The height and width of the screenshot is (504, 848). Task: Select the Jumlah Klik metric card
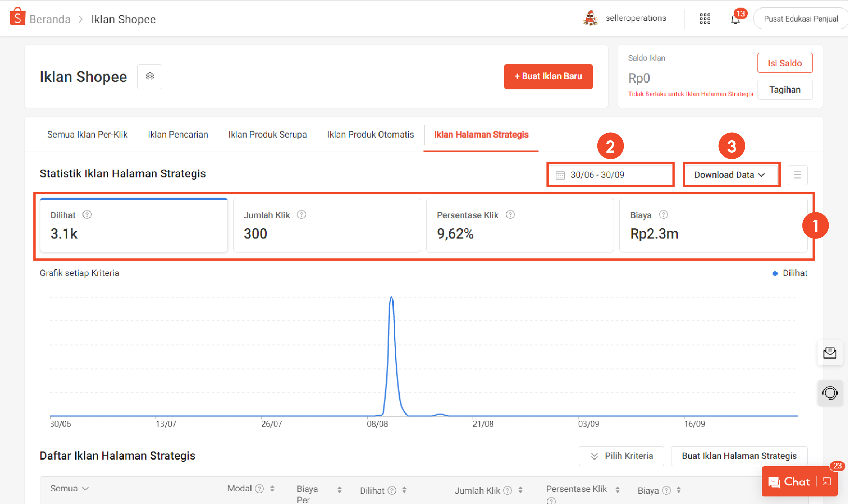pos(327,225)
